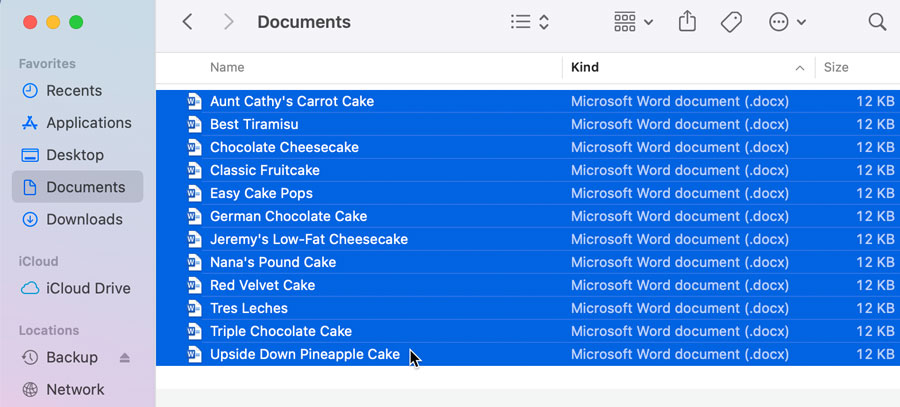Click the Tags toolbar icon
Screen dimensions: 900x407
(731, 22)
